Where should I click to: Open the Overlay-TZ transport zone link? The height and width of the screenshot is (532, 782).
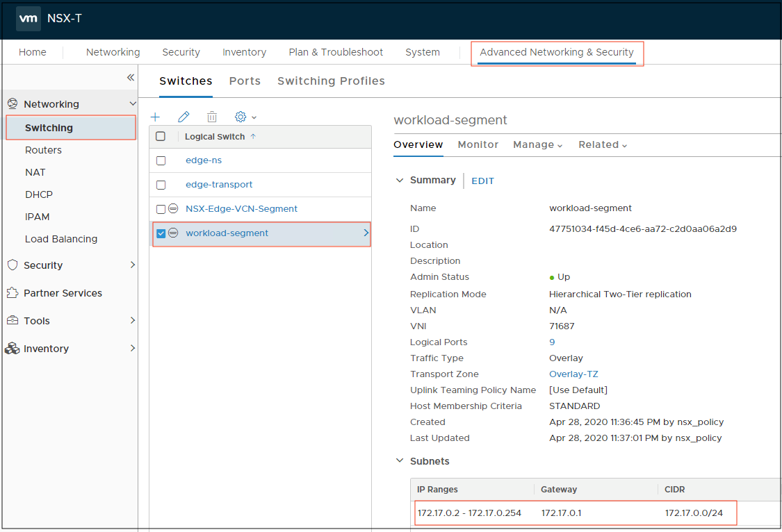573,374
